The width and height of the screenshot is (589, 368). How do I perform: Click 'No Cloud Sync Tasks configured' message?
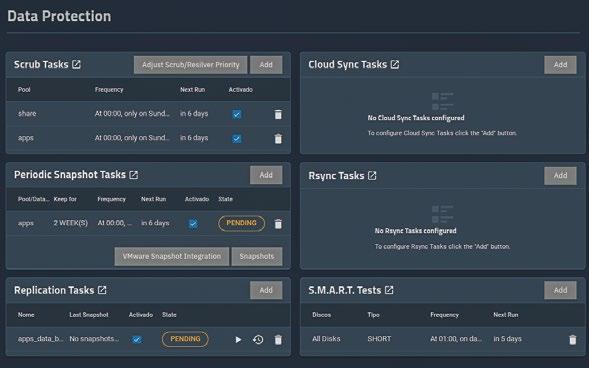coord(416,118)
